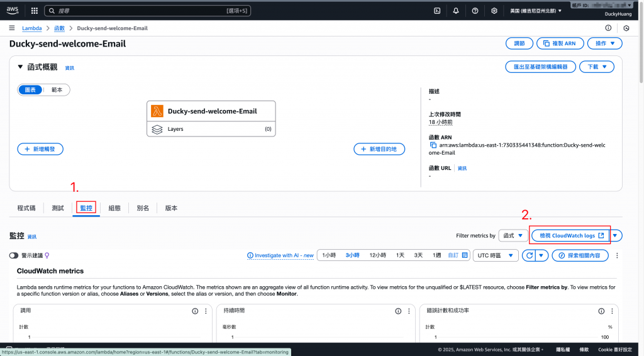This screenshot has width=644, height=356.
Task: Select the 圖表 view option
Action: coord(30,90)
